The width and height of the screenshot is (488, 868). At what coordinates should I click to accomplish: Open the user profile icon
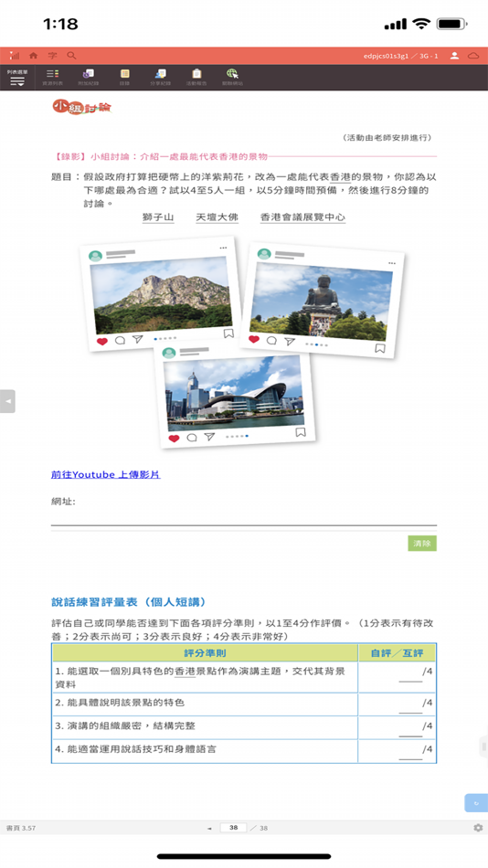tap(454, 56)
